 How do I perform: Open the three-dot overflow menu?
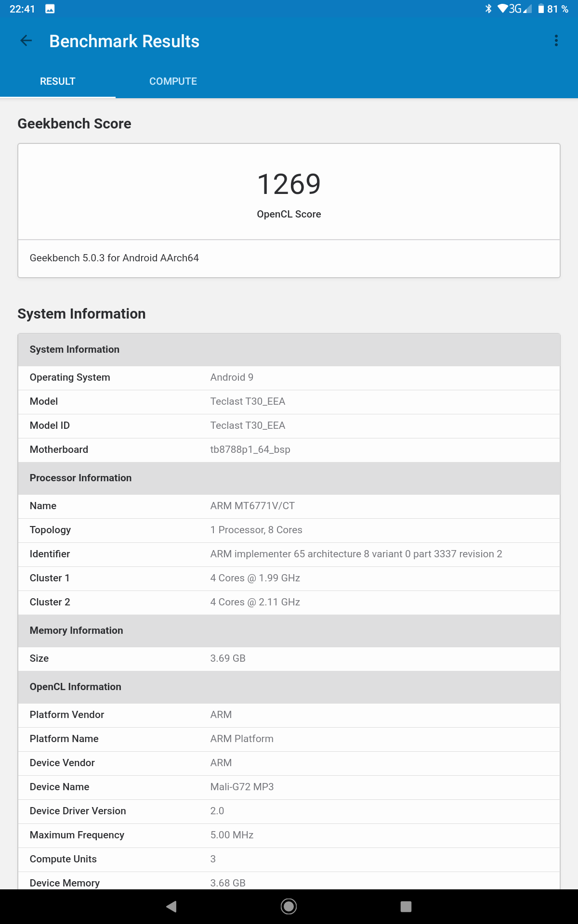[x=556, y=40]
